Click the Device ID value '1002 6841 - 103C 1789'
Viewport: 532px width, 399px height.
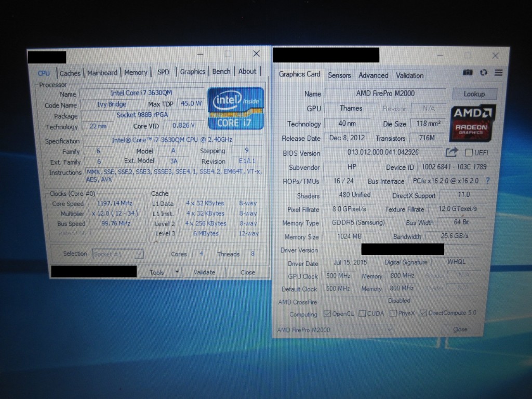[x=454, y=167]
